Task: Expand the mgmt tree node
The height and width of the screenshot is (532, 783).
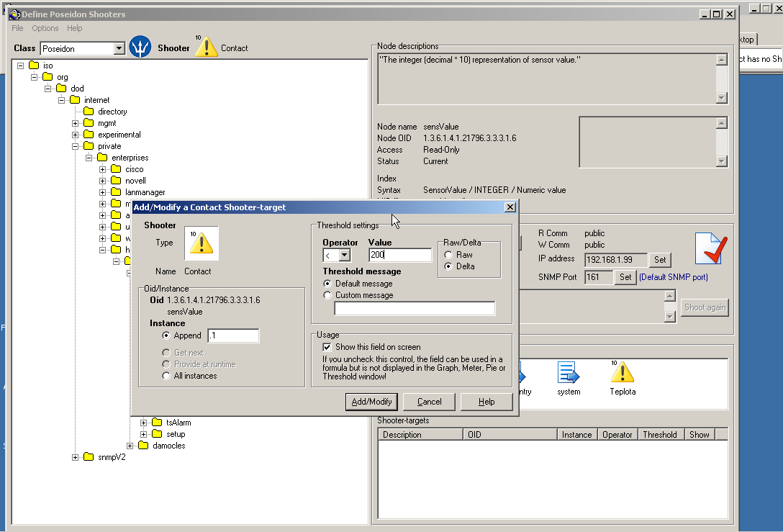Action: coord(75,123)
